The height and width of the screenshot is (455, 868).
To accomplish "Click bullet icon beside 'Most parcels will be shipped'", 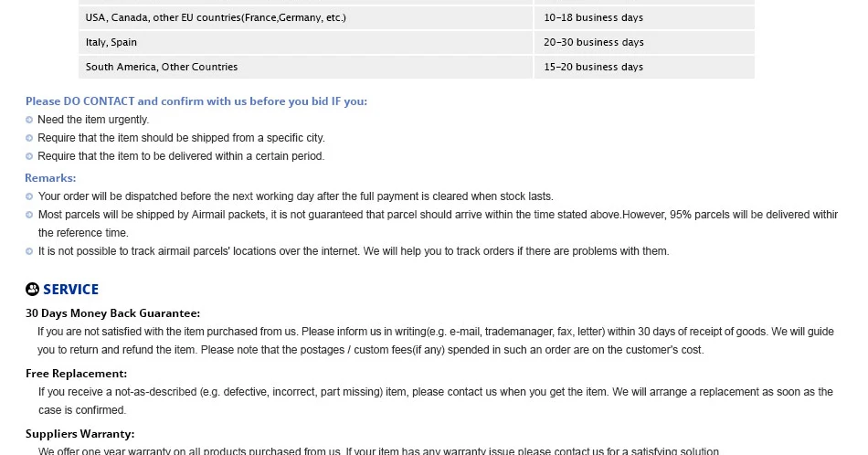I will 29,215.
